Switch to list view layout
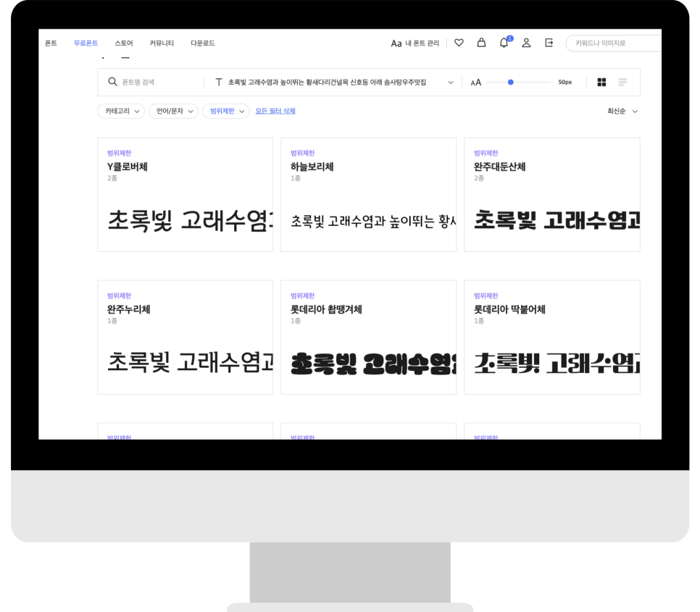 tap(622, 83)
